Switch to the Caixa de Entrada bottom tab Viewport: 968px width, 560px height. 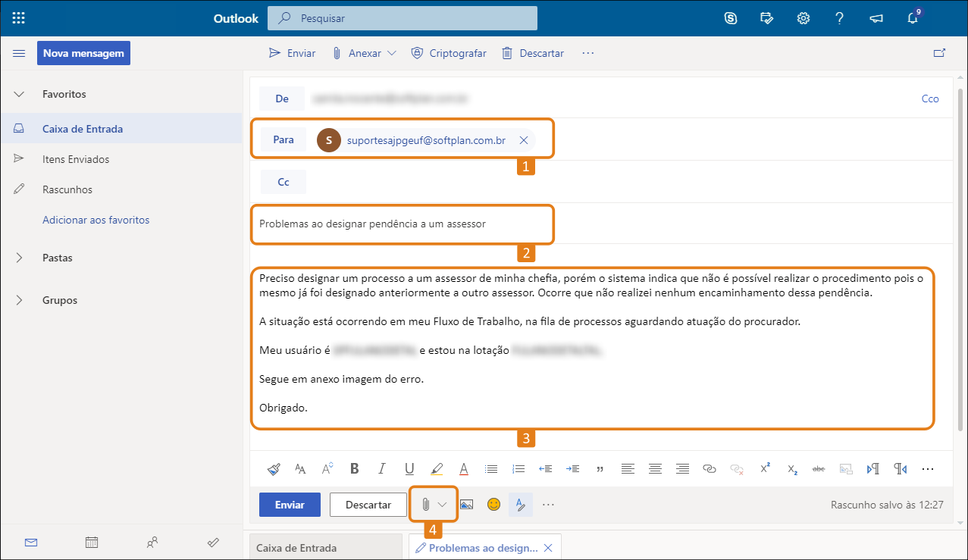click(326, 548)
